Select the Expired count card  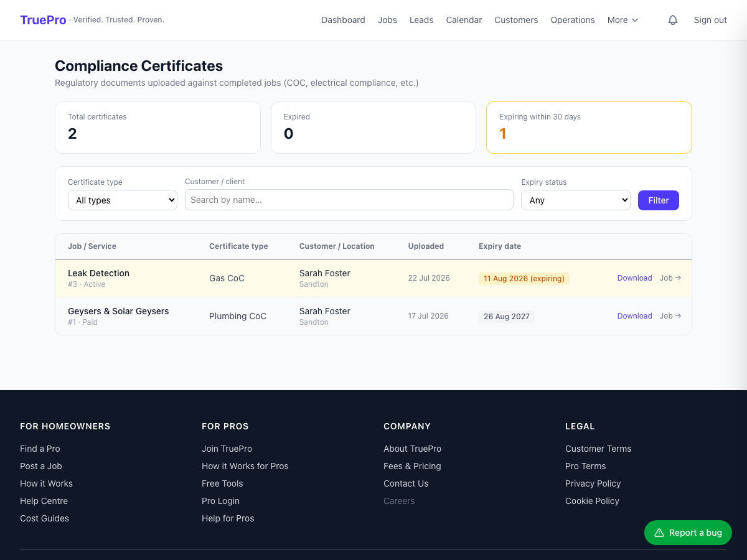[x=374, y=128]
